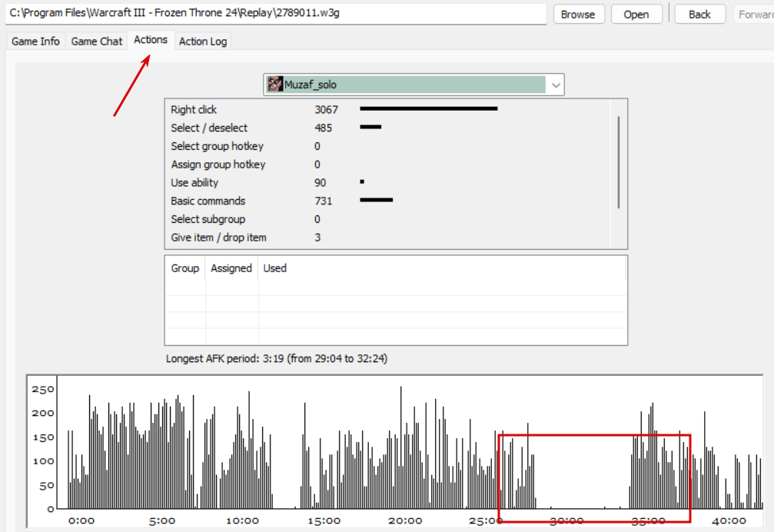Switch to the Game Chat tab
The image size is (774, 532).
click(x=96, y=42)
